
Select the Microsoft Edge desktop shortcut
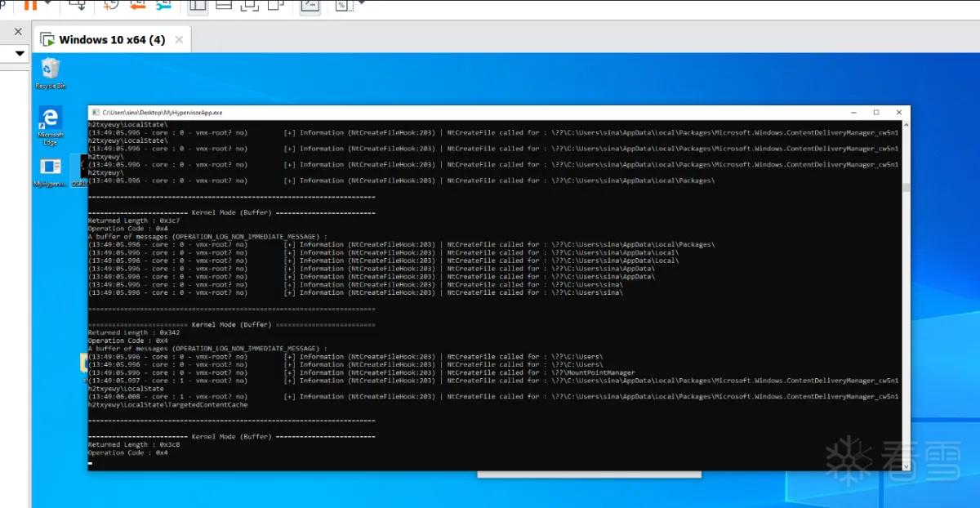click(x=51, y=125)
